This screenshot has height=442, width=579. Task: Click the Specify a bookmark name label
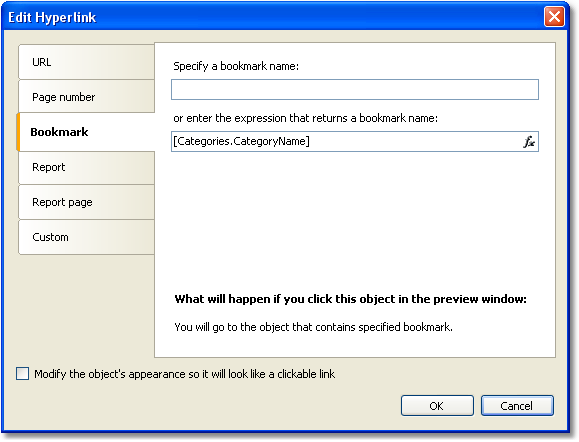pos(236,66)
